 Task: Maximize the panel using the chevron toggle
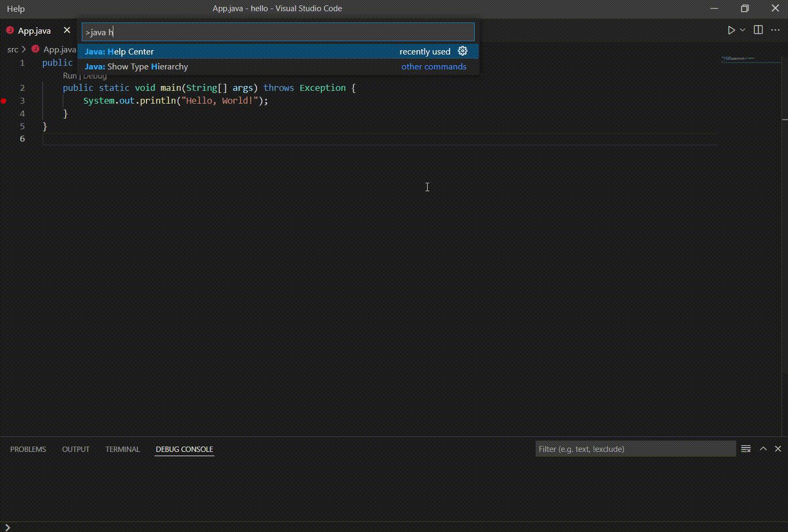[763, 449]
